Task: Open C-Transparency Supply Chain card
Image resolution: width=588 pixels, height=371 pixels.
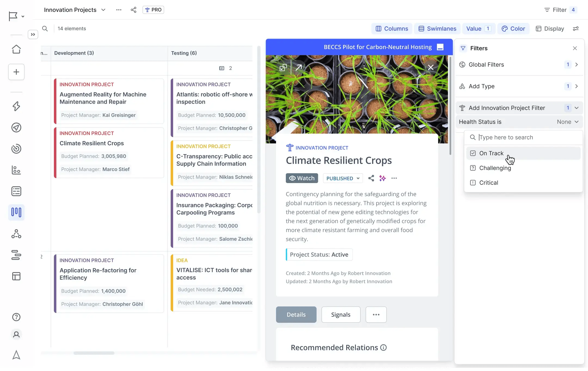Action: pyautogui.click(x=212, y=163)
